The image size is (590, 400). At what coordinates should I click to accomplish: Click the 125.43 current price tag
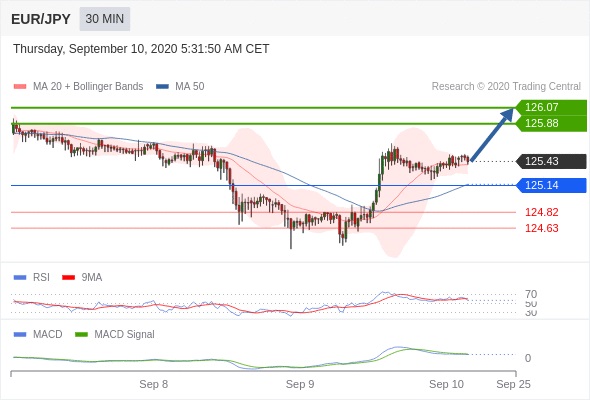(551, 161)
